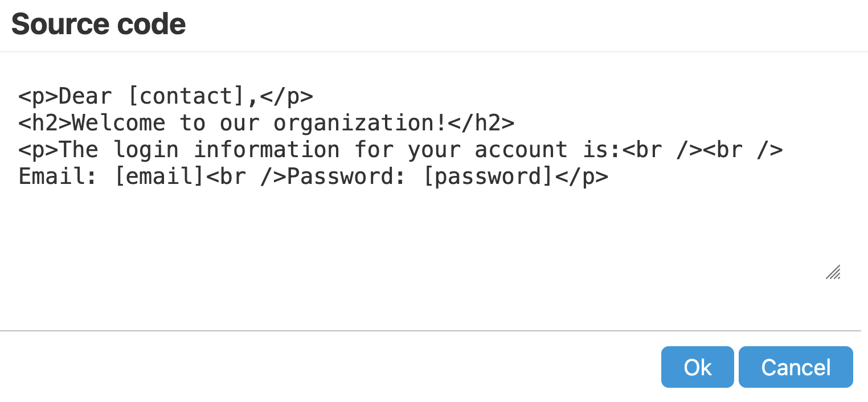Place the cursor on the [password] placeholder
This screenshot has height=402, width=868.
(489, 177)
